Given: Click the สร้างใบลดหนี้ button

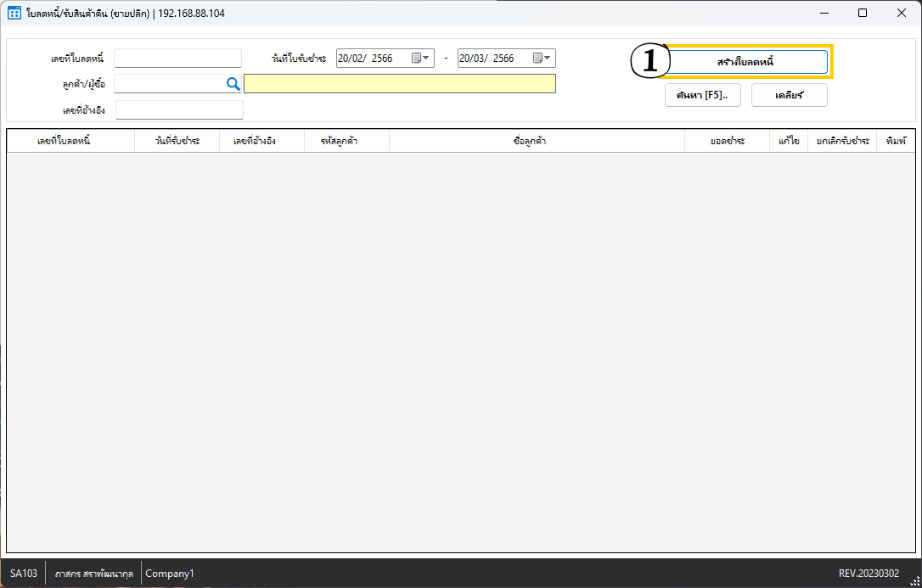Looking at the screenshot, I should (745, 62).
